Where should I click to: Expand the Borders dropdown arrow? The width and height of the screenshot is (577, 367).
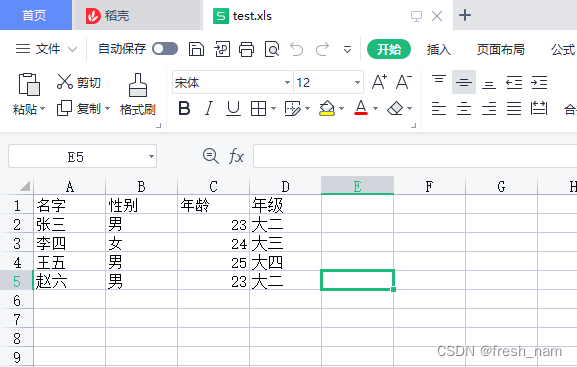tap(273, 109)
